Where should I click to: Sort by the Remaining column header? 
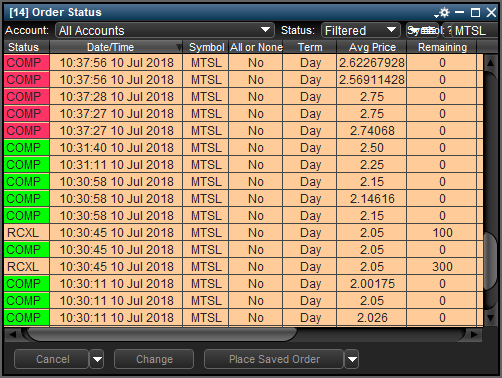(x=442, y=47)
